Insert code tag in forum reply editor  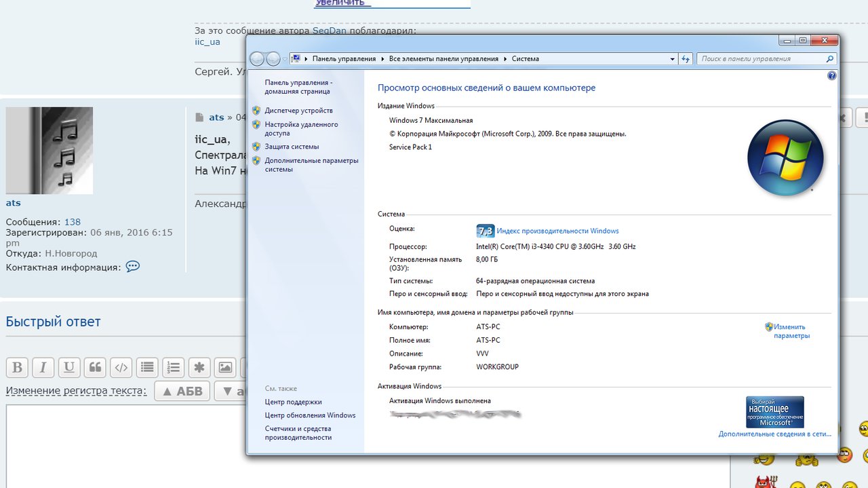[x=121, y=368]
